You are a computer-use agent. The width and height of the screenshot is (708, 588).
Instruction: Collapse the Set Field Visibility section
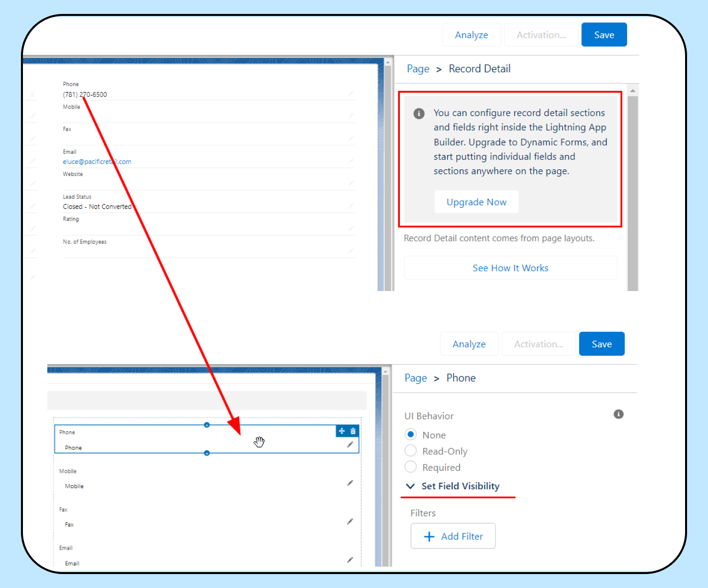[x=410, y=486]
